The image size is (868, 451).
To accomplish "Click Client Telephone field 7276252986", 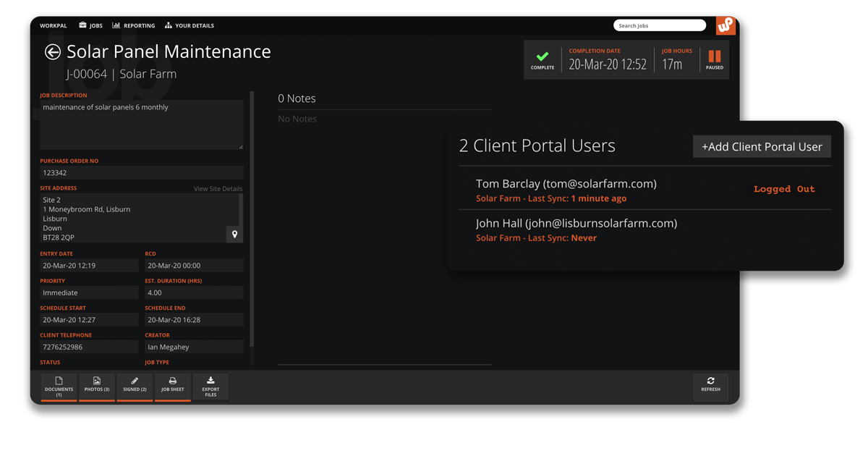I will coord(89,347).
